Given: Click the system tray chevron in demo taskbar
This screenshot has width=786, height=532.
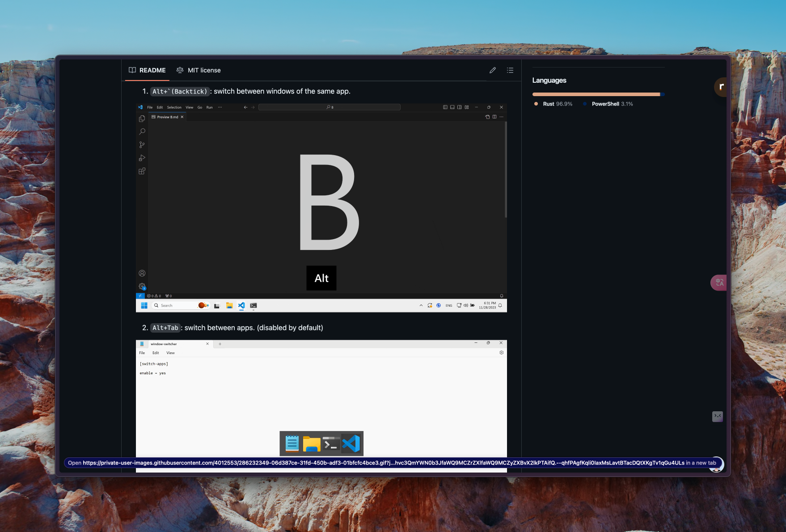Looking at the screenshot, I should 421,305.
